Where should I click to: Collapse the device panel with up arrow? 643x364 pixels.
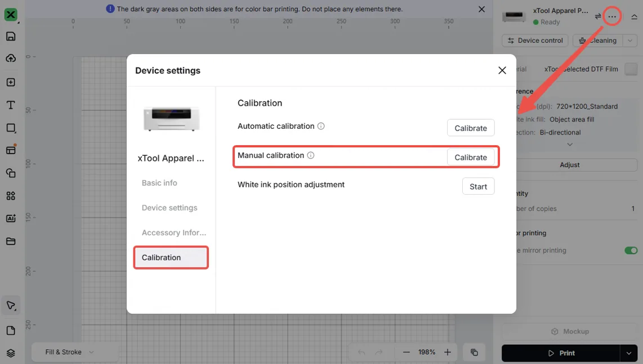coord(634,17)
